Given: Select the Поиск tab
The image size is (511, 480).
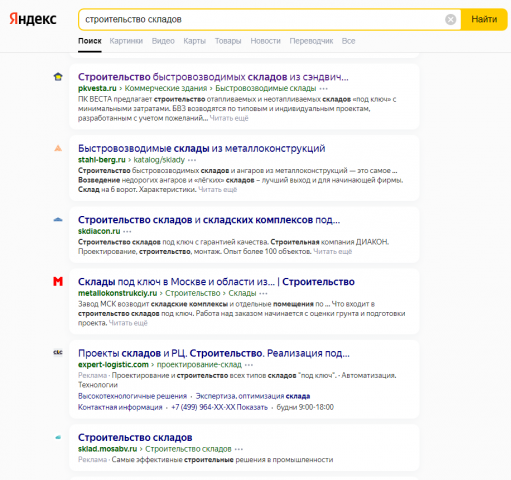Looking at the screenshot, I should [90, 41].
